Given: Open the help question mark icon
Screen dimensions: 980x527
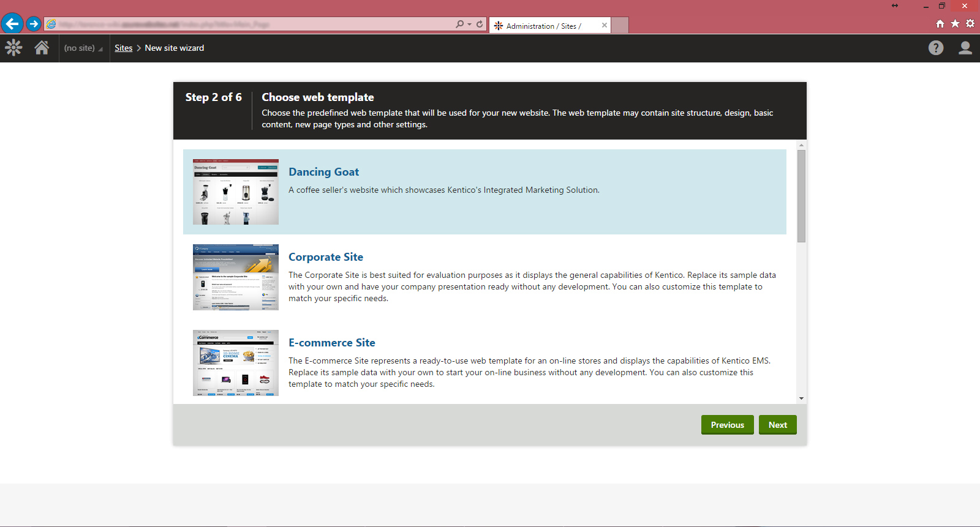Looking at the screenshot, I should (936, 48).
